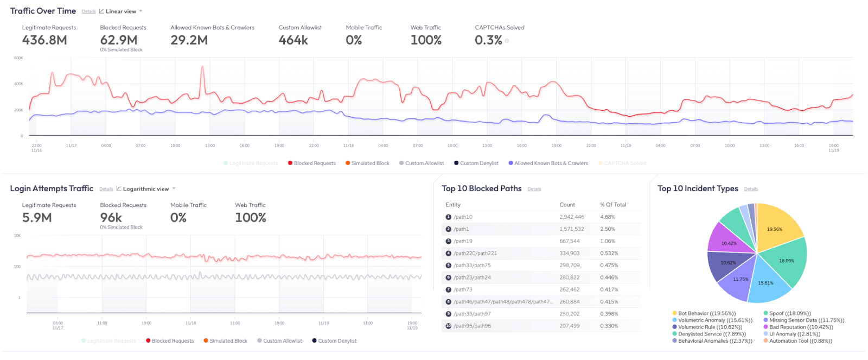Expand the Logarithmic view dropdown arrow

point(174,189)
